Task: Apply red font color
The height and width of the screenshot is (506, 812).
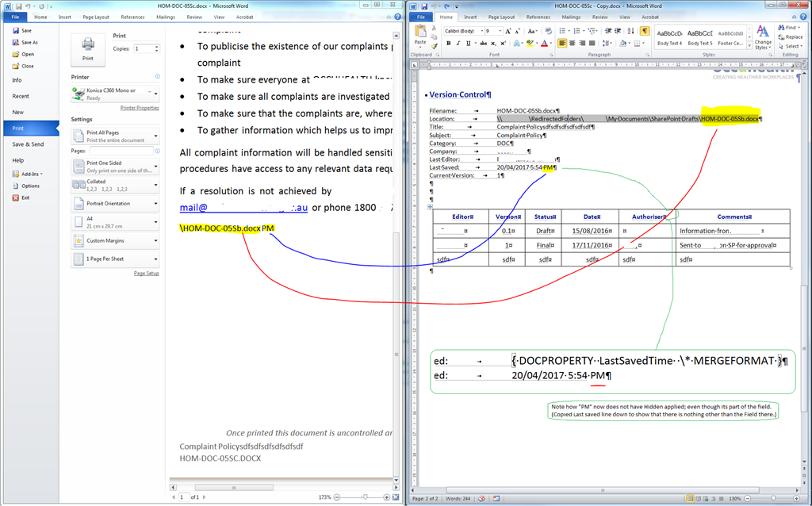Action: click(544, 44)
